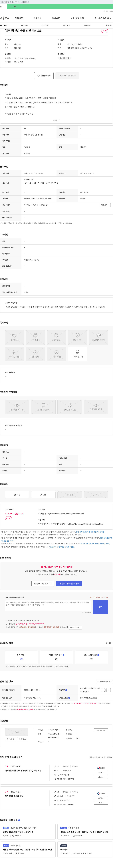Click the blue 전송 send button
The image size is (113, 868).
[x=101, y=607]
